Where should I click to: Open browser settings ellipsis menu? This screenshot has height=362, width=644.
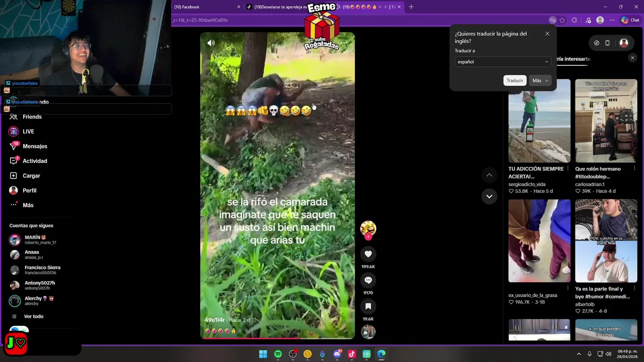(x=612, y=20)
